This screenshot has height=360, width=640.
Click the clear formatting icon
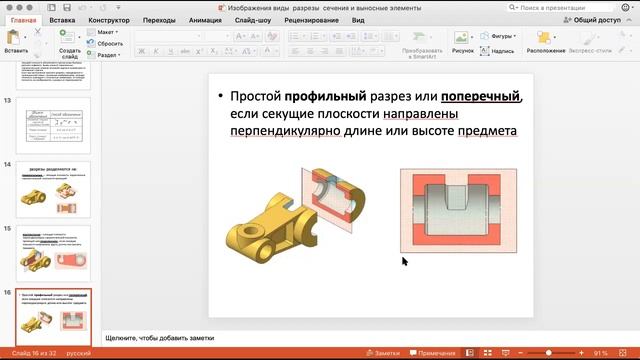(x=272, y=37)
